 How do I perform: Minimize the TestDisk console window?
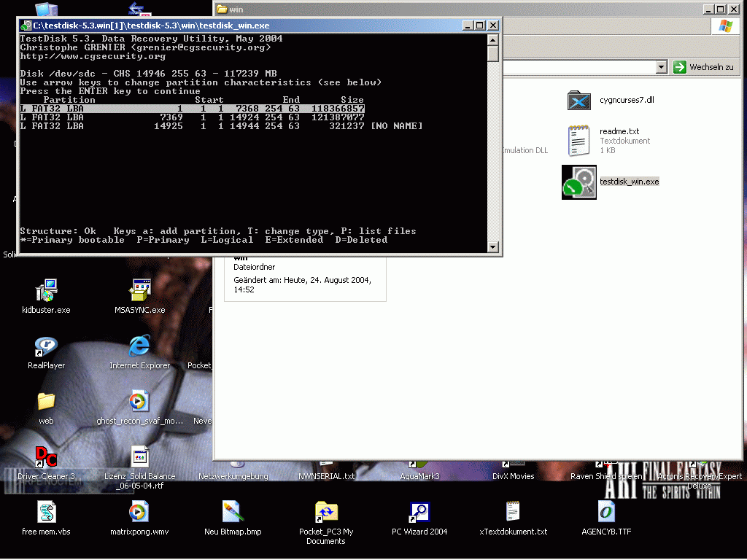tap(468, 26)
